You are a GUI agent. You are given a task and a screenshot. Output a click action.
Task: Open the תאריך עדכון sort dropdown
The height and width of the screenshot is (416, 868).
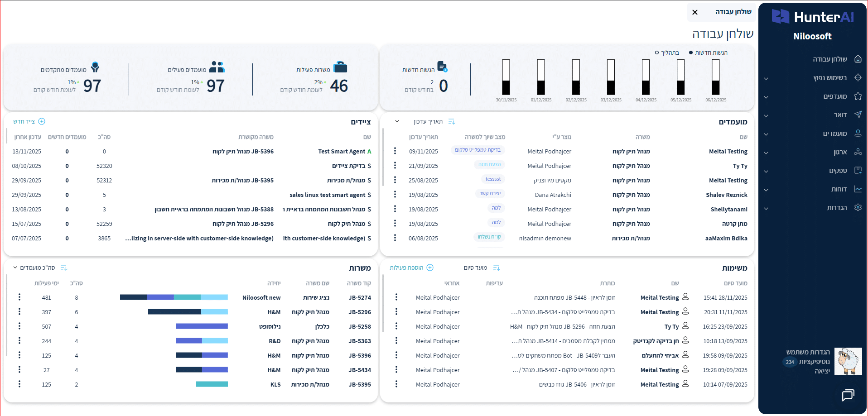click(x=397, y=121)
